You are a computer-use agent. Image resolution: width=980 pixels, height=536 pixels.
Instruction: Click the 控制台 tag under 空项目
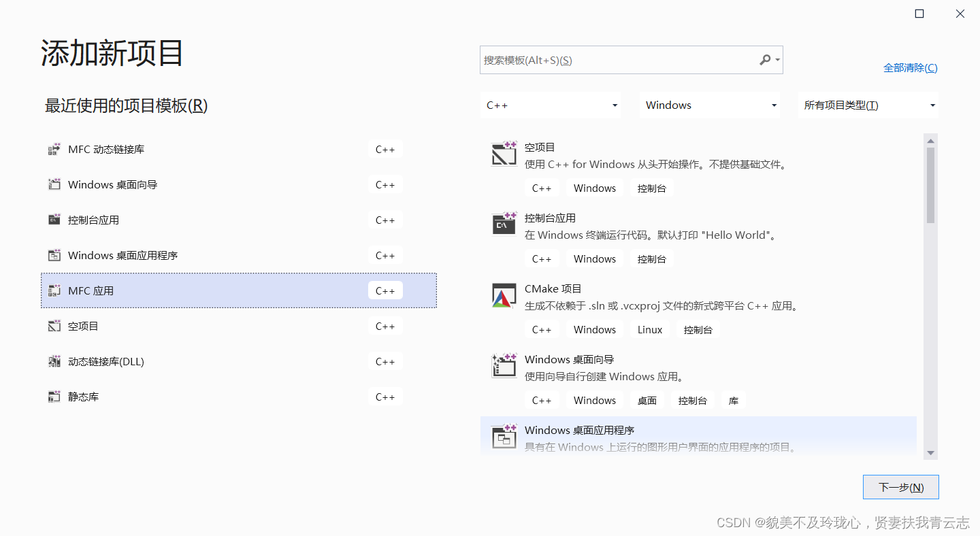click(651, 188)
